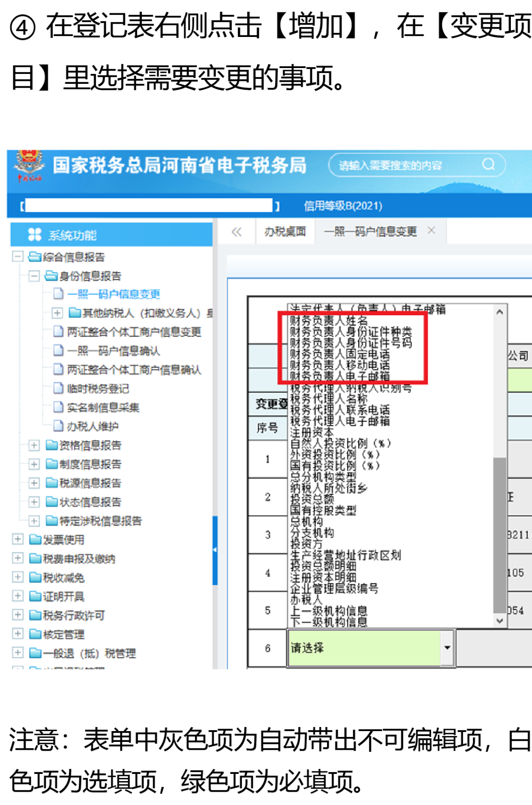Click the 证明开具 folder icon
The height and width of the screenshot is (805, 532).
tap(35, 596)
